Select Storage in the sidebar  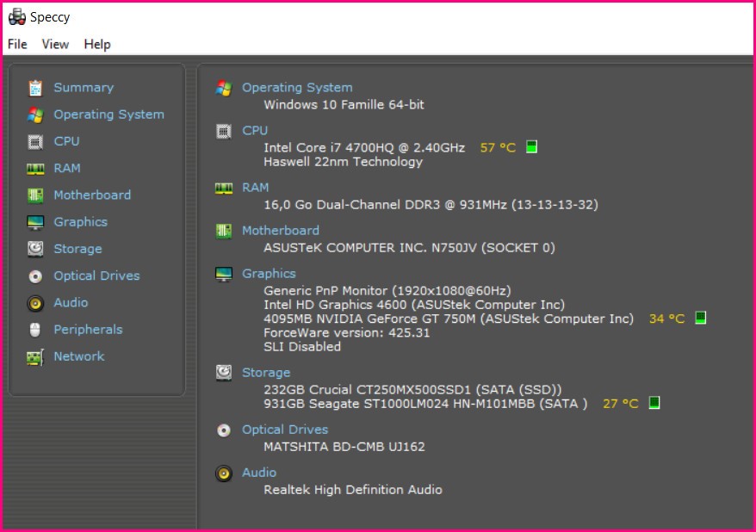tap(77, 249)
